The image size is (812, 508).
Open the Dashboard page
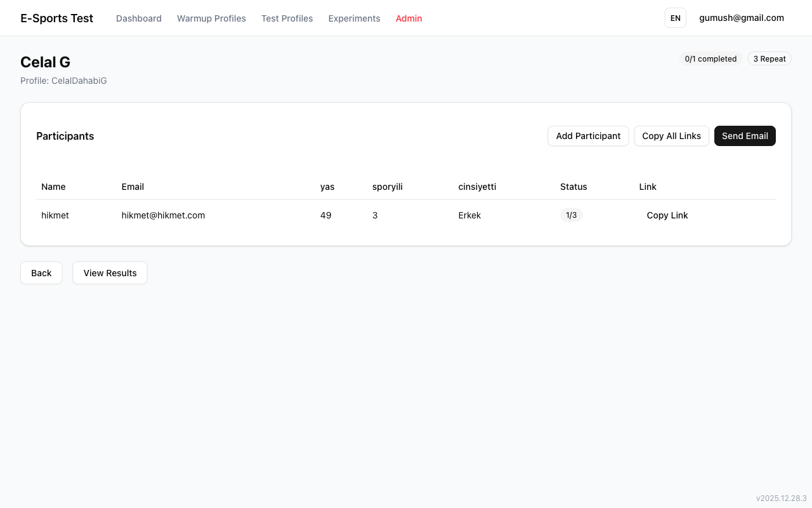click(138, 18)
